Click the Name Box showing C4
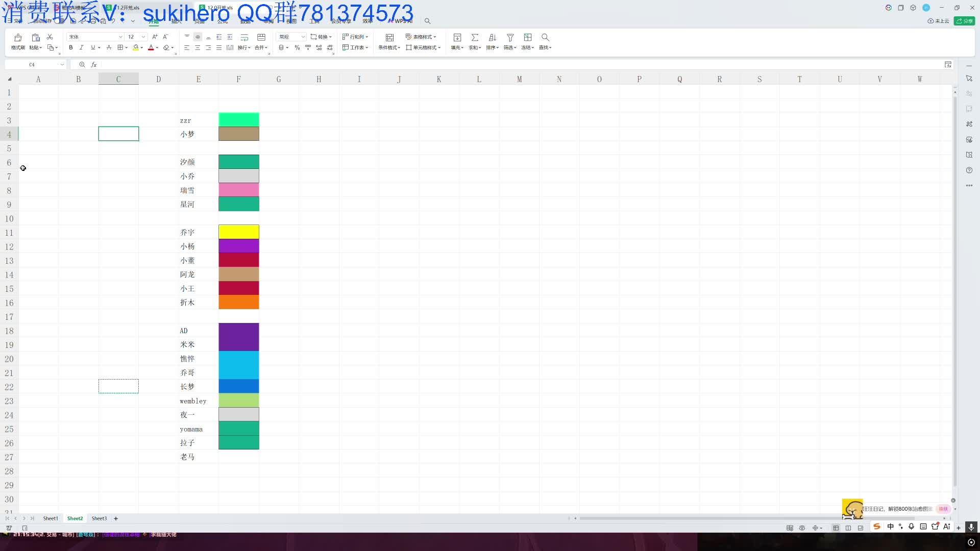 [x=32, y=65]
